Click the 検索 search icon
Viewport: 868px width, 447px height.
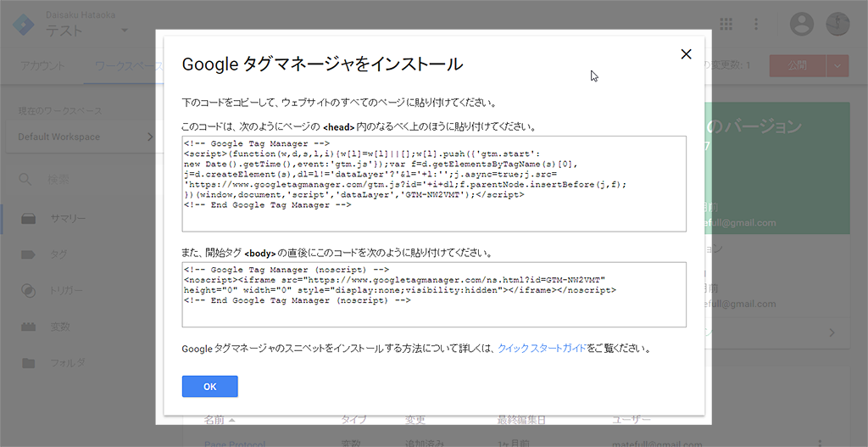coord(25,180)
